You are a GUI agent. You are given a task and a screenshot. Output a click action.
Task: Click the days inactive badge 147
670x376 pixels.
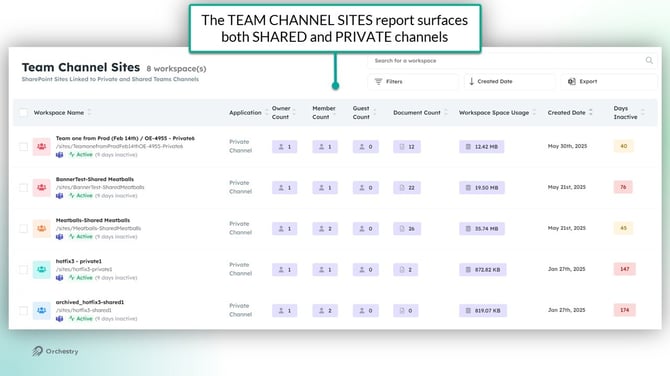click(x=625, y=269)
